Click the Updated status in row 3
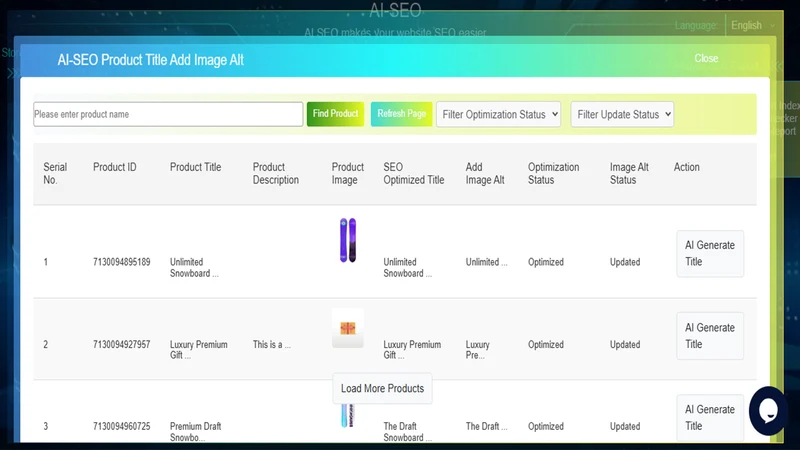 [625, 426]
